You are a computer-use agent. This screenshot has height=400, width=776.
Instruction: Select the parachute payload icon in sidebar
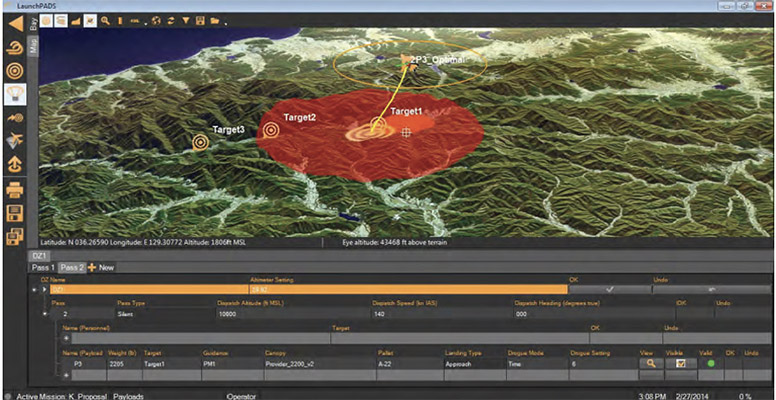[x=15, y=95]
